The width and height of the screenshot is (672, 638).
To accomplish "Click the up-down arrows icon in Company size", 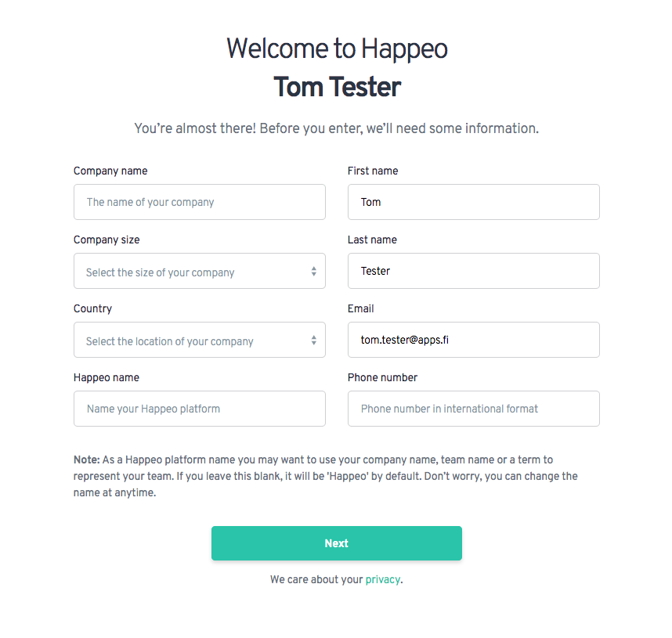I will pyautogui.click(x=313, y=272).
